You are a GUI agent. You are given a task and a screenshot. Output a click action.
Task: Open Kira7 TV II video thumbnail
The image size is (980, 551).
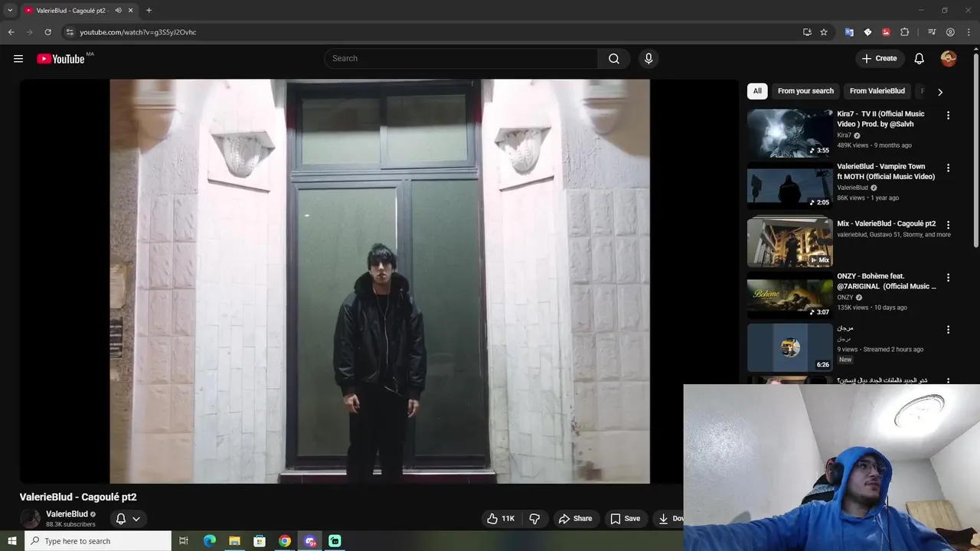[x=789, y=133]
